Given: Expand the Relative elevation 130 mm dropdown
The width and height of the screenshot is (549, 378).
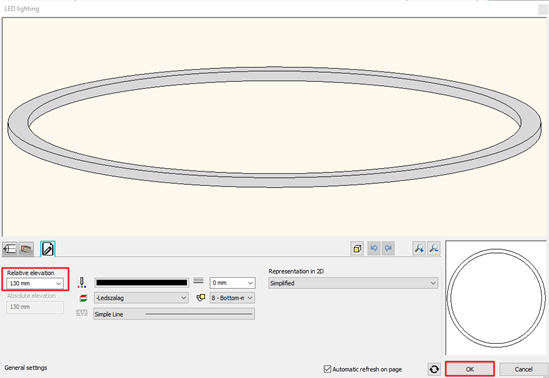Looking at the screenshot, I should click(x=35, y=283).
